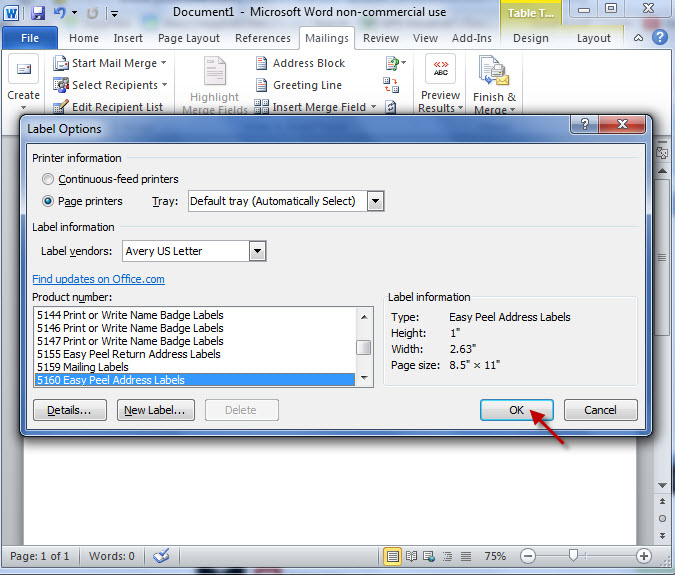This screenshot has width=675, height=575.
Task: Switch to Table Tools Design tab
Action: pos(530,38)
